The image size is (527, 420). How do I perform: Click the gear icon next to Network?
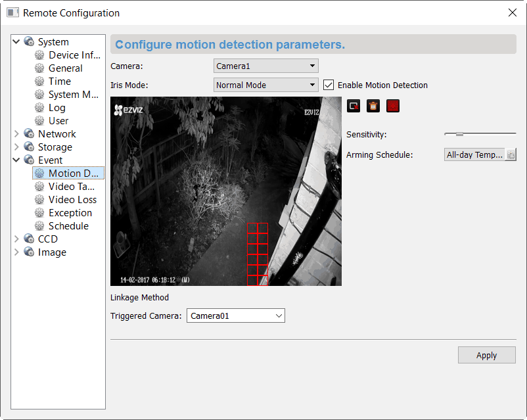[29, 134]
